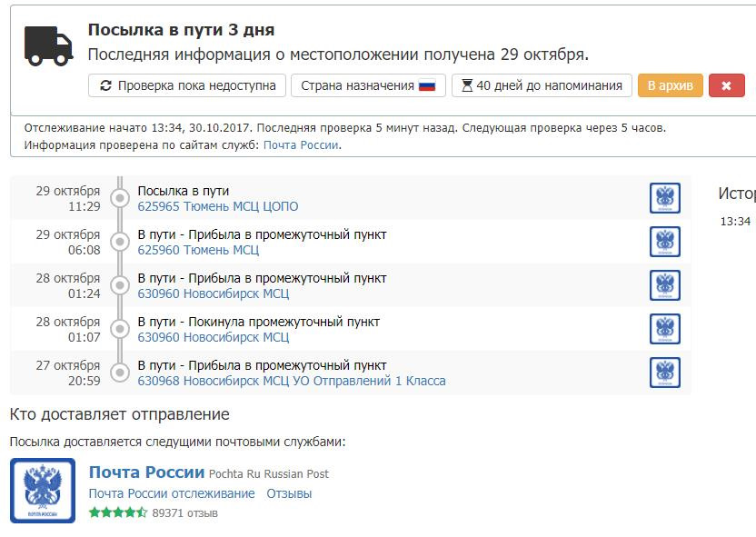
Task: Click the Russian Post icon in 28 октября 01:24 row
Action: 665,285
